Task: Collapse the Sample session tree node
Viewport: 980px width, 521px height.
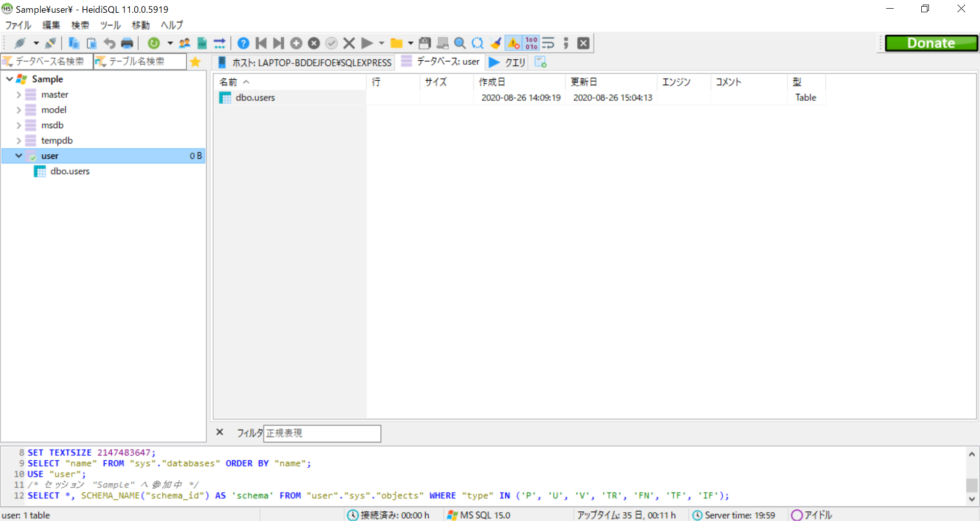Action: 9,79
